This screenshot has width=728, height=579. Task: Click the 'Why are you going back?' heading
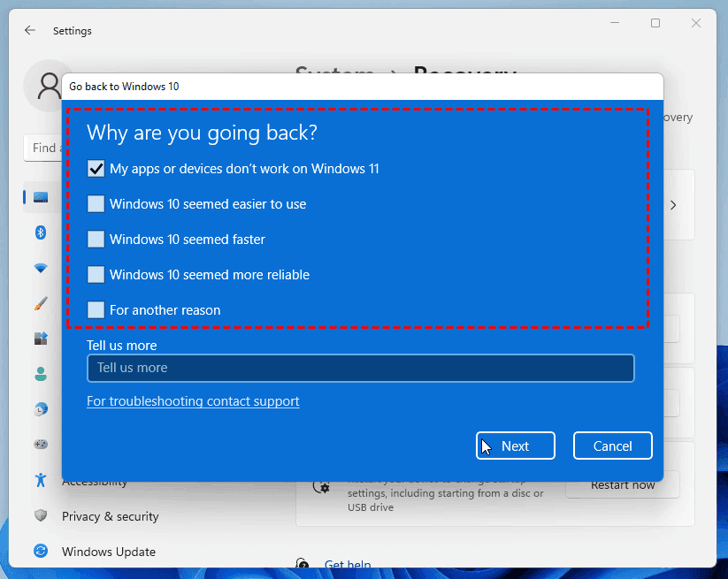[x=202, y=133]
